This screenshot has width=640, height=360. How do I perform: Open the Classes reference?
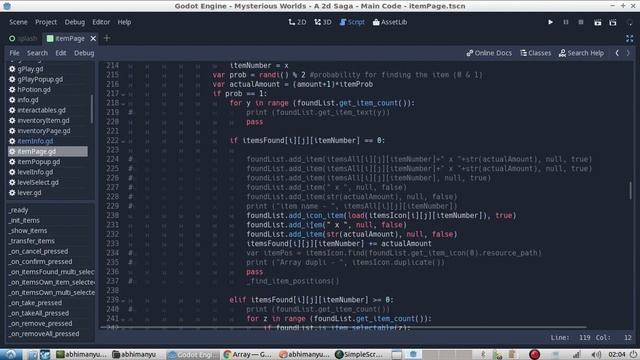536,53
